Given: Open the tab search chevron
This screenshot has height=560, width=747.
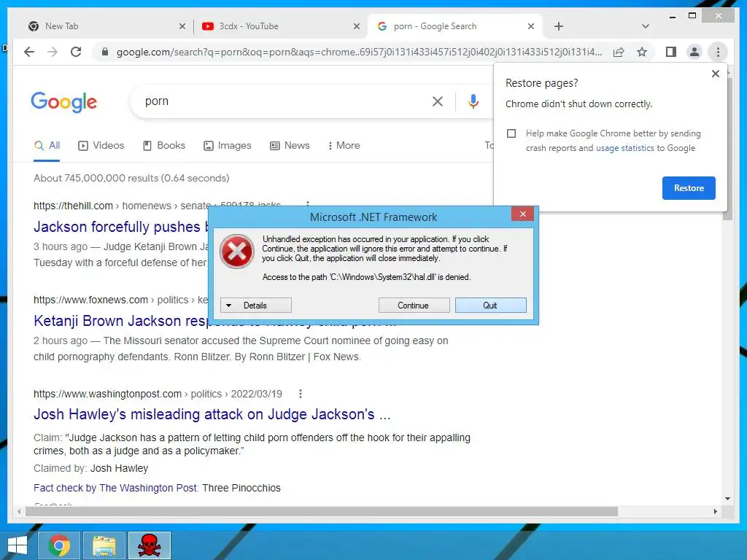Looking at the screenshot, I should [646, 26].
